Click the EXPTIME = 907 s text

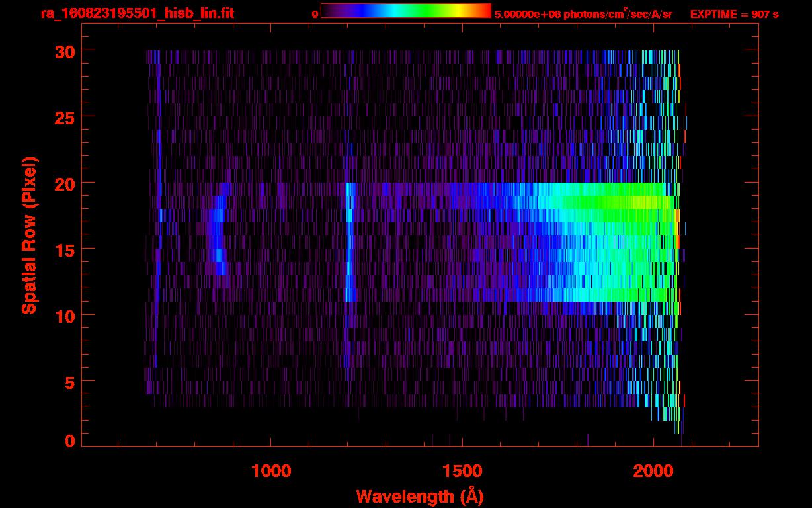click(x=734, y=14)
